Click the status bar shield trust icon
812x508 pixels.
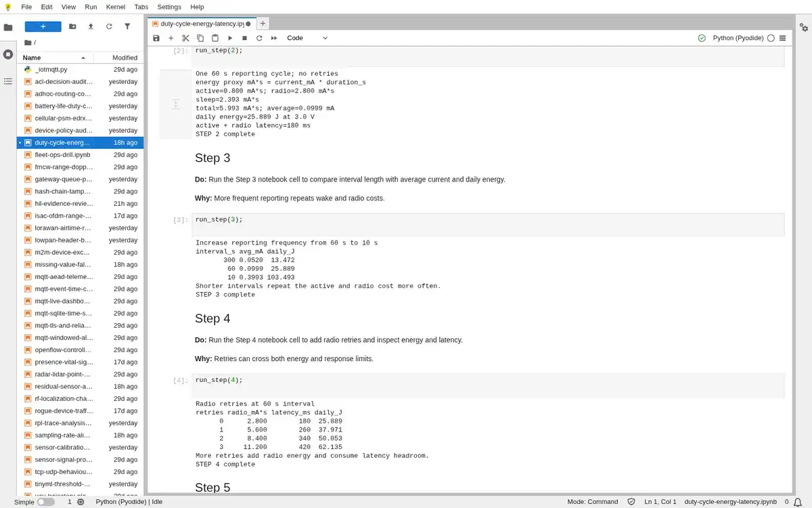[631, 502]
